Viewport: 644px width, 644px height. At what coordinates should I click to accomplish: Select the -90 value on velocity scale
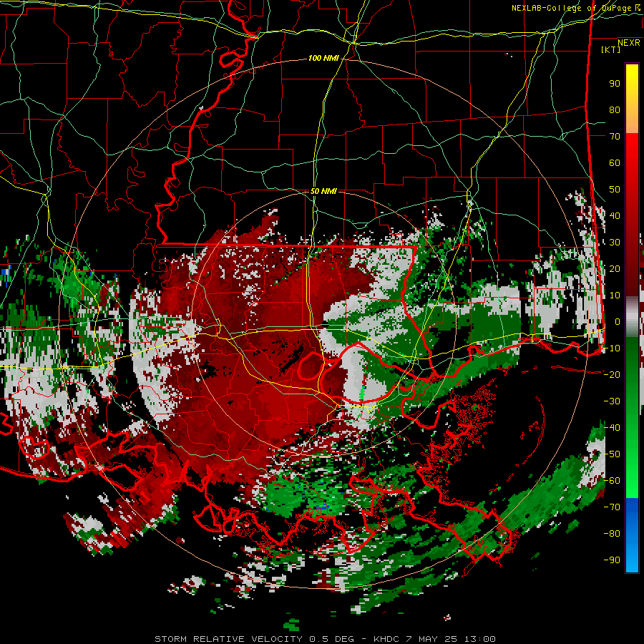point(612,560)
